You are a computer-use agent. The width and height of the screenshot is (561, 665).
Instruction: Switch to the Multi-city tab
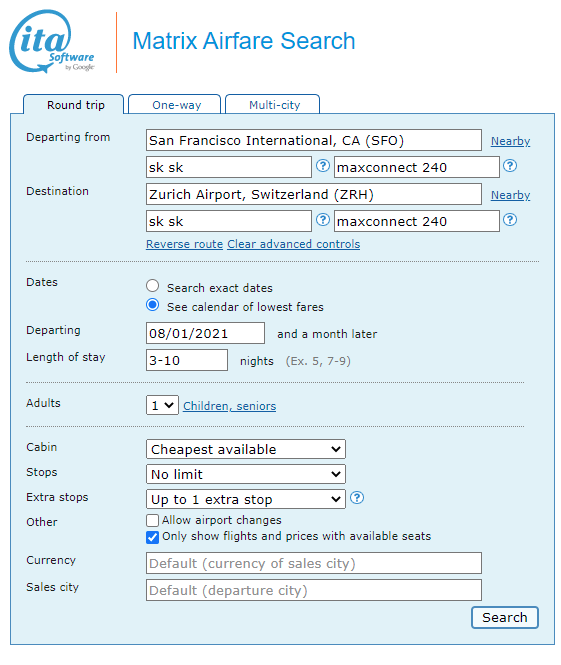273,105
